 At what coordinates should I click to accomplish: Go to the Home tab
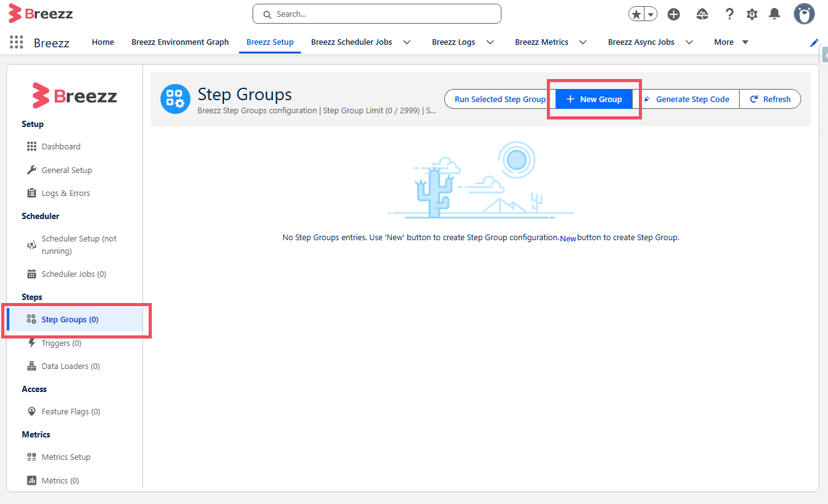click(x=103, y=42)
